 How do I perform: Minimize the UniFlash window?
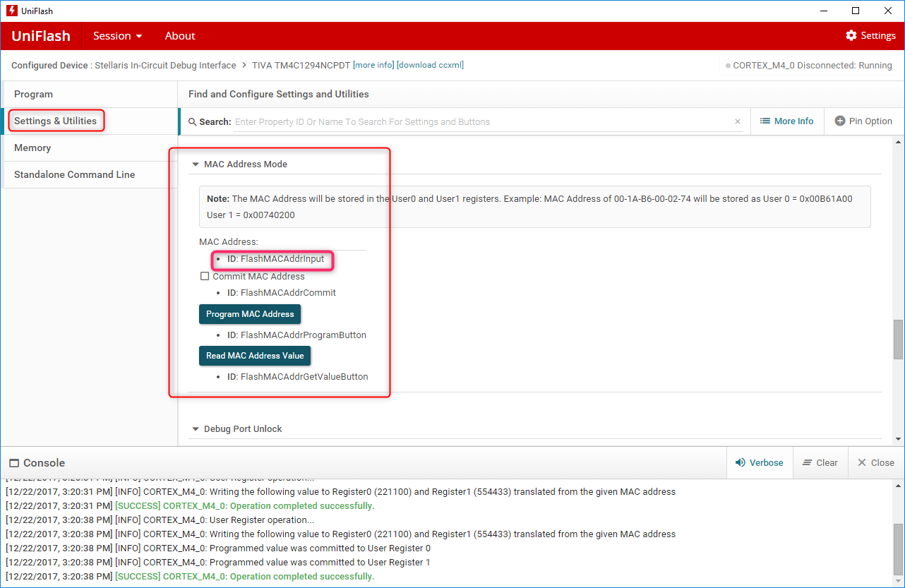click(823, 11)
